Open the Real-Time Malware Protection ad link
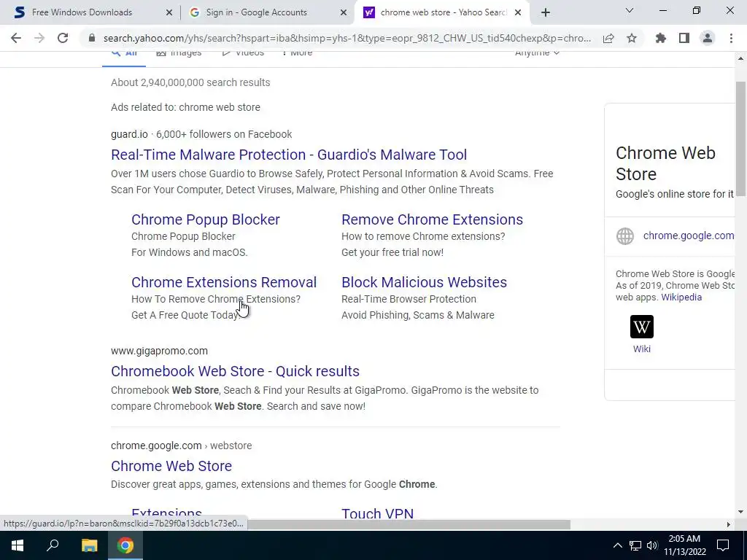Screen dimensions: 747x560 click(x=289, y=155)
